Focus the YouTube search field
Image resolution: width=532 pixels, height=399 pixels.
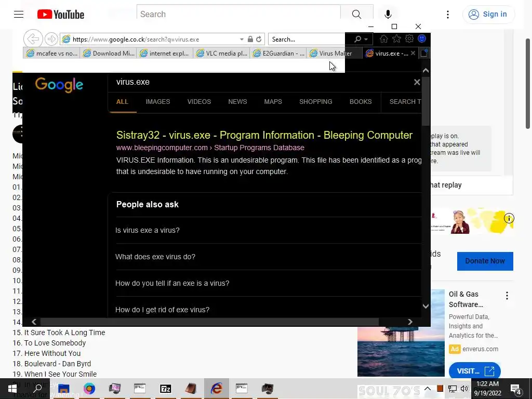click(x=238, y=14)
